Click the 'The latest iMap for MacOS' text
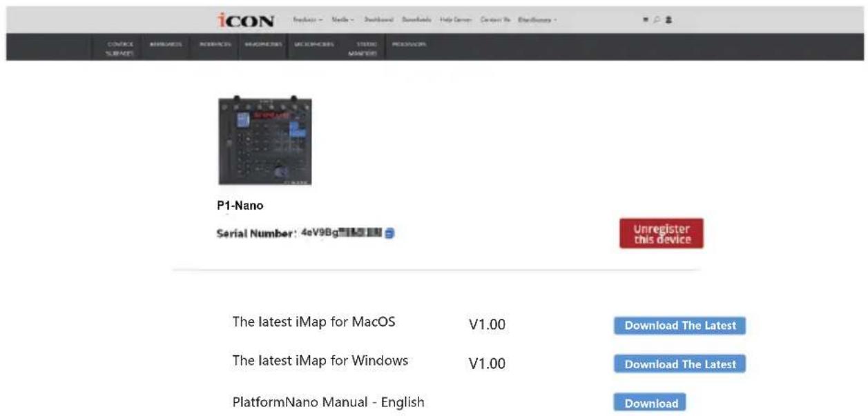Image resolution: width=868 pixels, height=416 pixels. [x=314, y=322]
